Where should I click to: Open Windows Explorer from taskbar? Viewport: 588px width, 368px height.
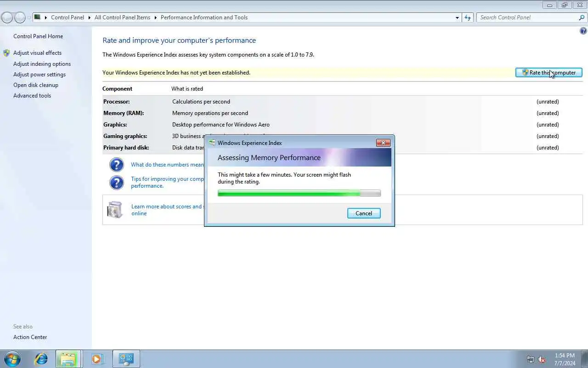[x=68, y=359]
